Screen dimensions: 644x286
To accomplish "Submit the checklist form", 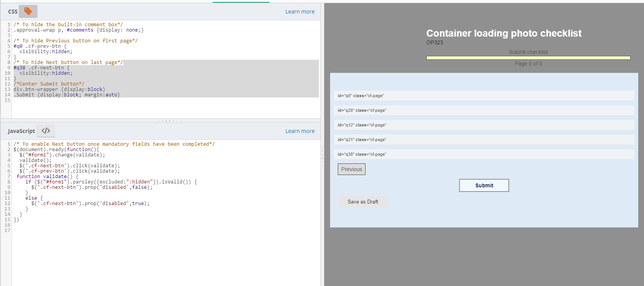I will pyautogui.click(x=484, y=185).
